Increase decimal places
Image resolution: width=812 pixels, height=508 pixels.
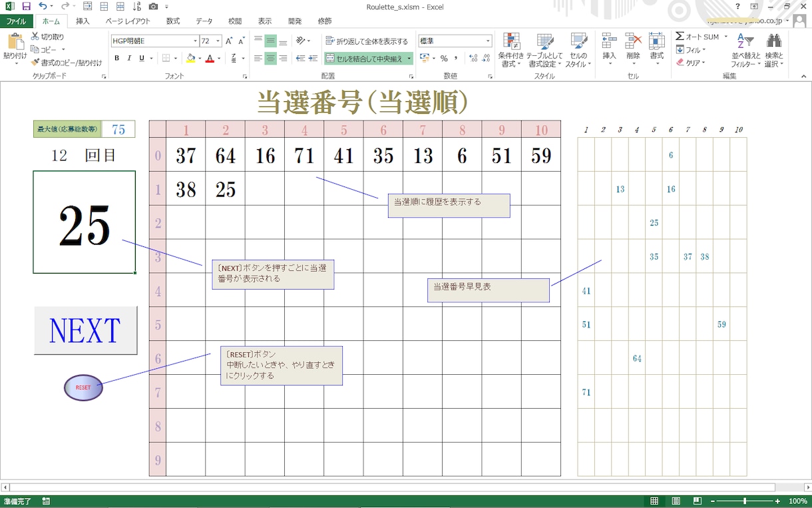point(473,59)
